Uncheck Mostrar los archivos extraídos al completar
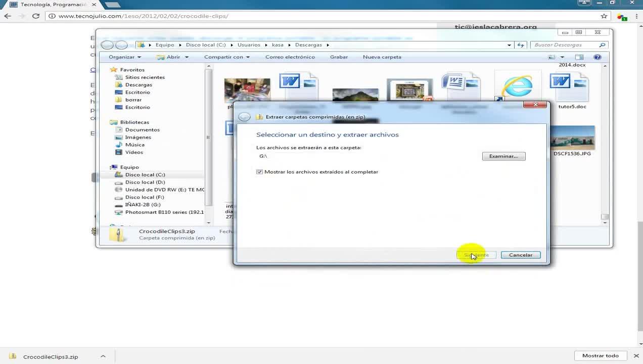This screenshot has height=364, width=643. coord(260,172)
